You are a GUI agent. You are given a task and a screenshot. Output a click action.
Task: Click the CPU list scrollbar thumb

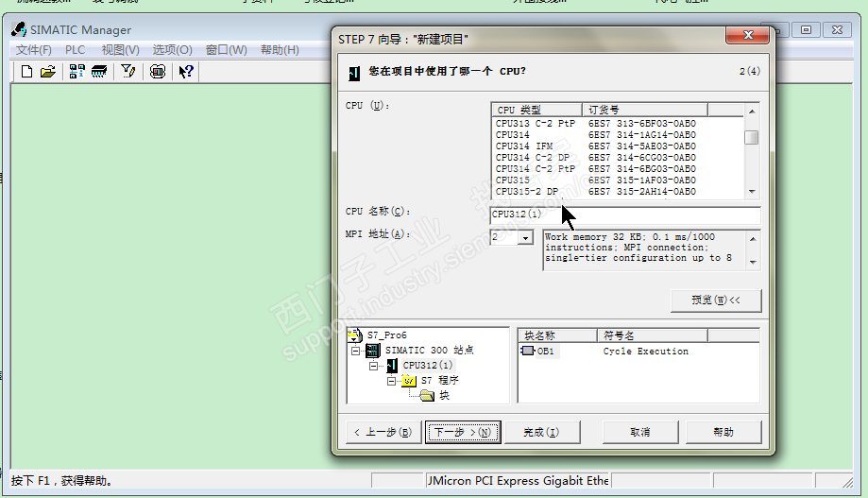751,137
